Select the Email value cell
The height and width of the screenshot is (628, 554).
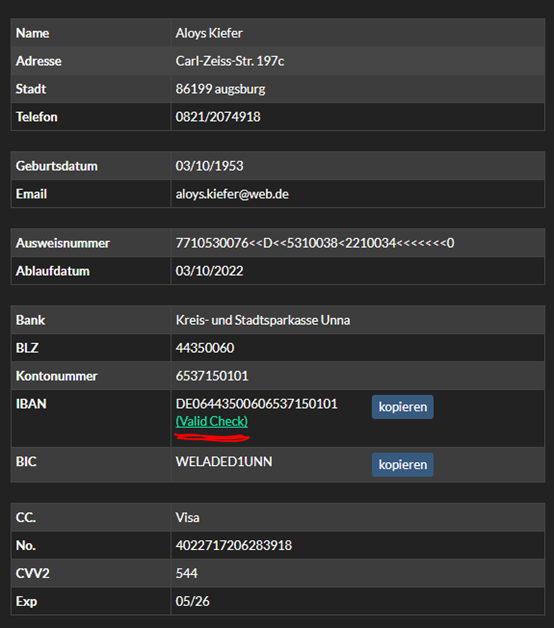pyautogui.click(x=358, y=194)
